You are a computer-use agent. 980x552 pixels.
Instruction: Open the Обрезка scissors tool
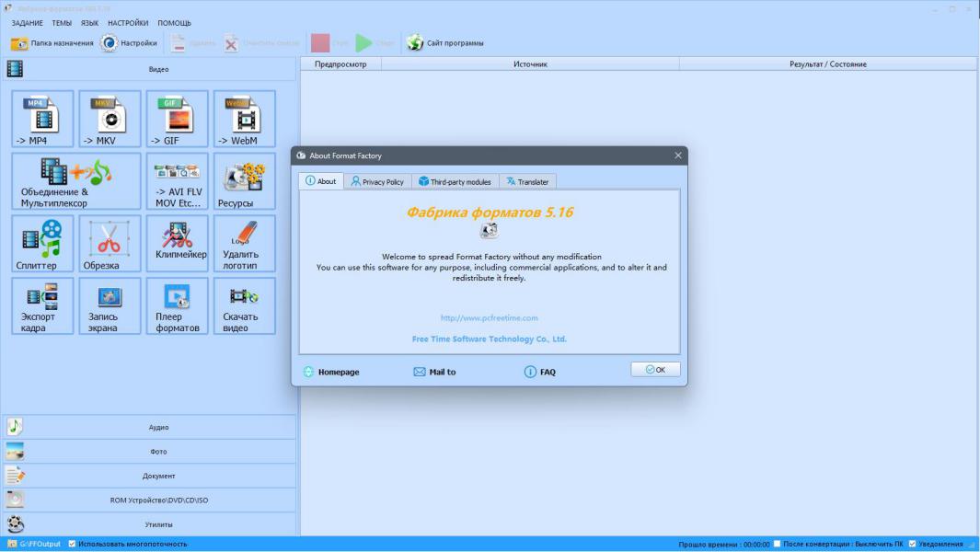(110, 244)
